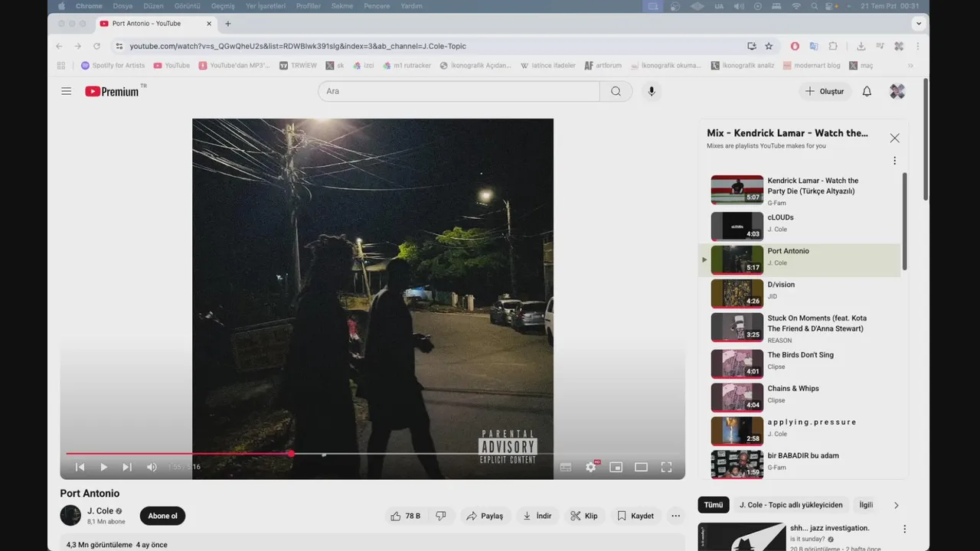Viewport: 980px width, 551px height.
Task: Expand the tab search dropdown arrow
Action: coord(919,24)
